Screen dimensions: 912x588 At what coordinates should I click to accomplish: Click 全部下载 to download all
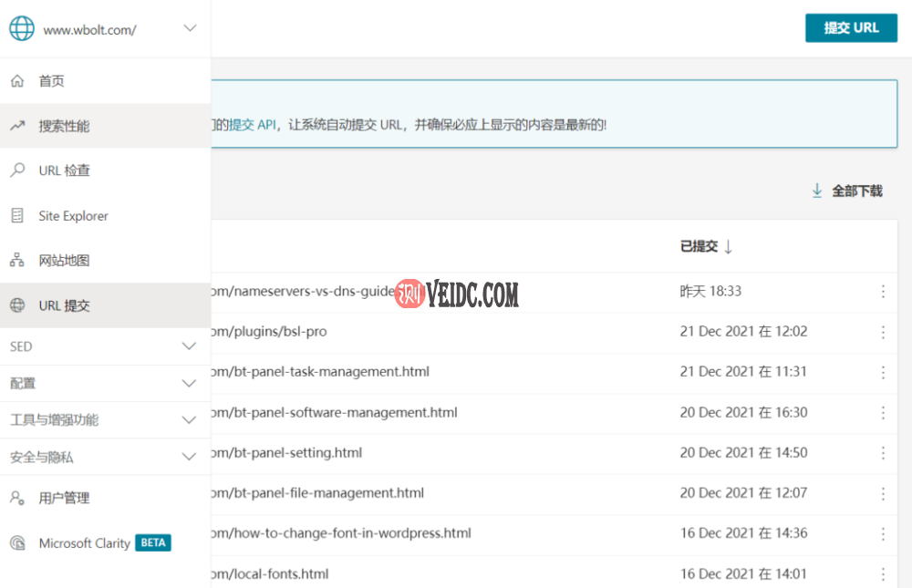click(x=847, y=191)
